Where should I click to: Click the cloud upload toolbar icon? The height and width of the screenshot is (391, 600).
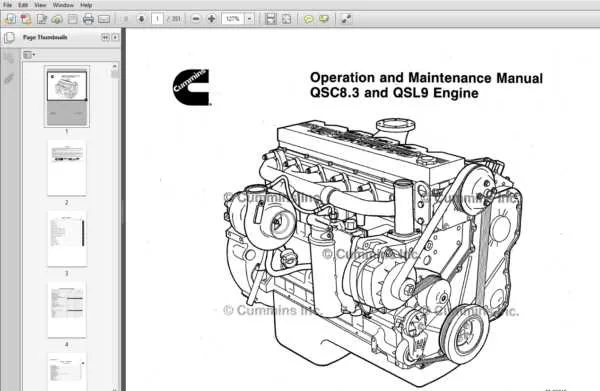coord(57,19)
